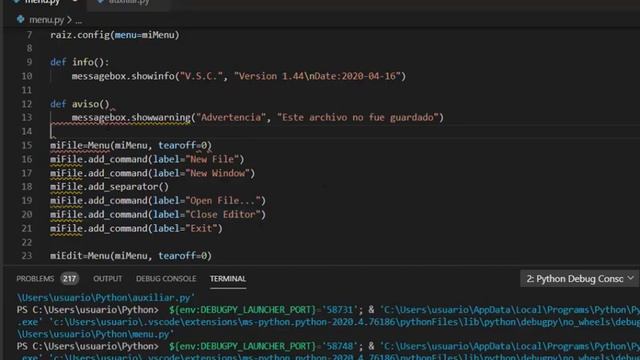Click the raiz.config(menu=miMenu) code line
This screenshot has height=360, width=640.
(115, 35)
